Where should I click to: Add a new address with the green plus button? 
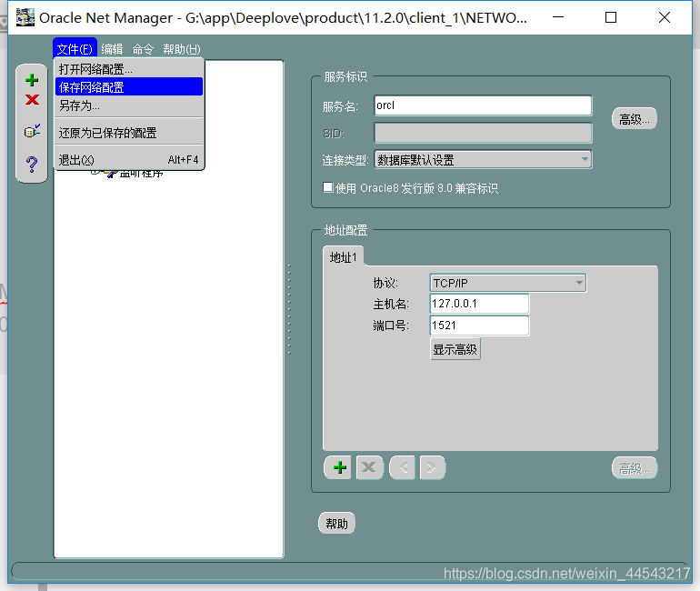coord(340,467)
